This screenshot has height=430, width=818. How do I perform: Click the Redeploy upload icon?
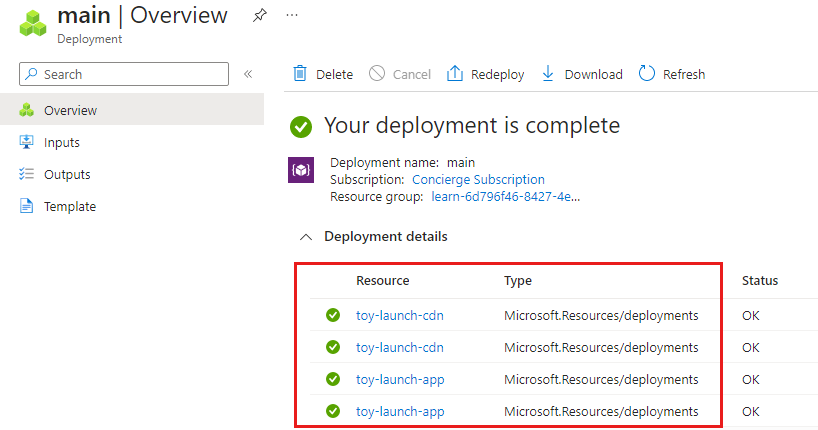pos(455,74)
